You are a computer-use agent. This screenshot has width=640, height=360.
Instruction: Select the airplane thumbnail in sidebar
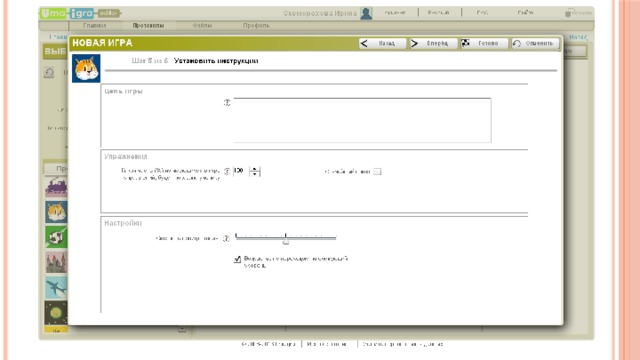click(56, 287)
